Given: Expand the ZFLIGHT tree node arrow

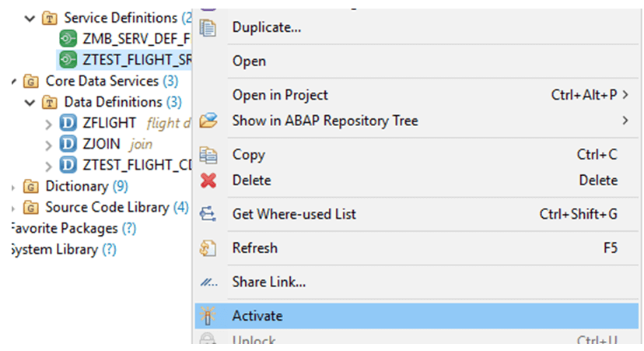Looking at the screenshot, I should tap(48, 124).
